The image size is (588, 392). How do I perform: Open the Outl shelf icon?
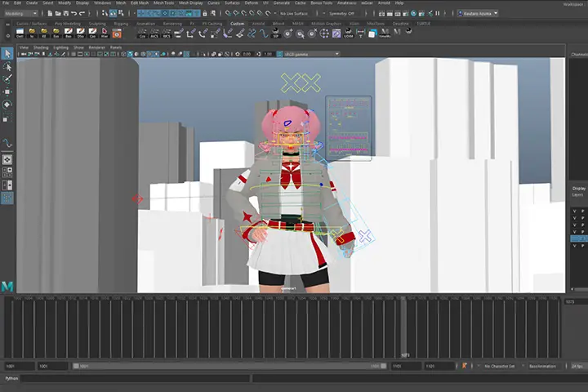click(x=20, y=33)
